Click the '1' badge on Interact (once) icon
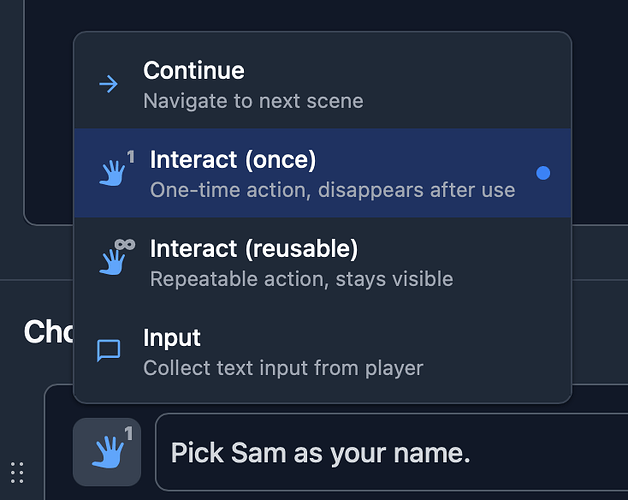The width and height of the screenshot is (628, 500). tap(130, 156)
